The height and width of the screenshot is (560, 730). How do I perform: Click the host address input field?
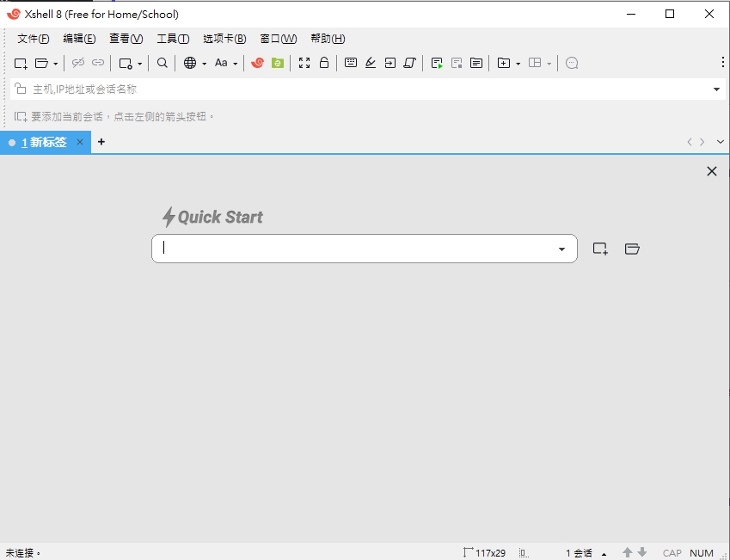pyautogui.click(x=361, y=89)
